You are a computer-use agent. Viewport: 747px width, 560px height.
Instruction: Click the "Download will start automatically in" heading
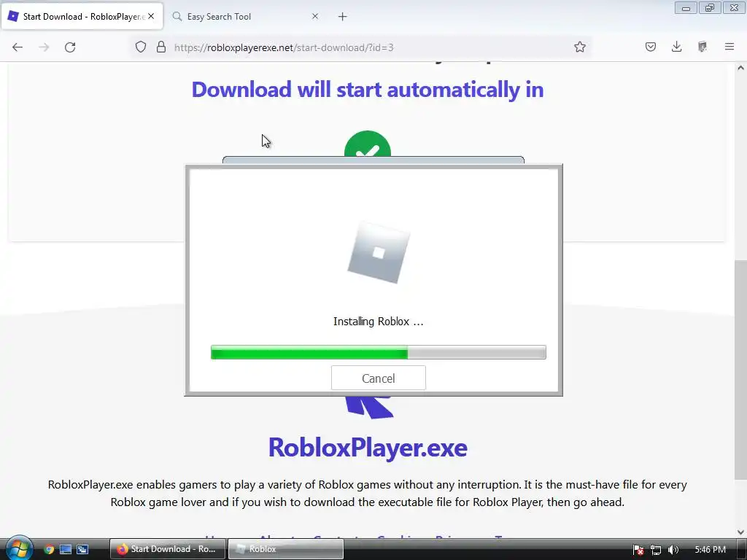[x=368, y=90]
